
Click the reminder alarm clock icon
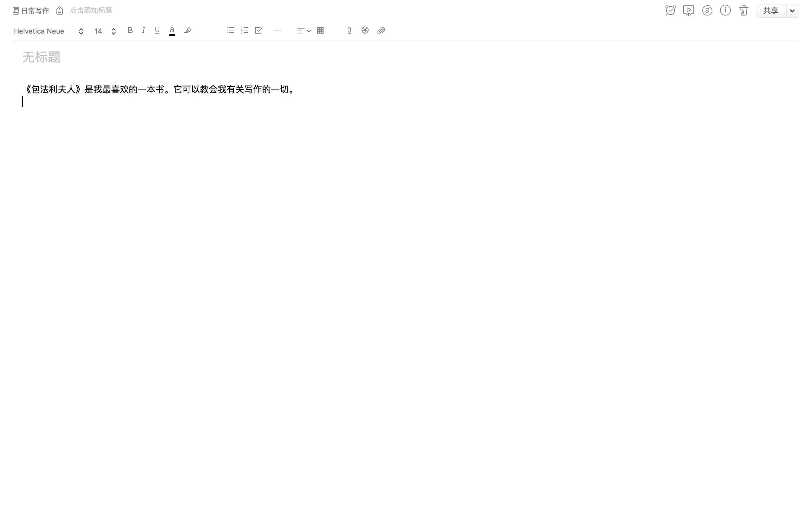670,11
